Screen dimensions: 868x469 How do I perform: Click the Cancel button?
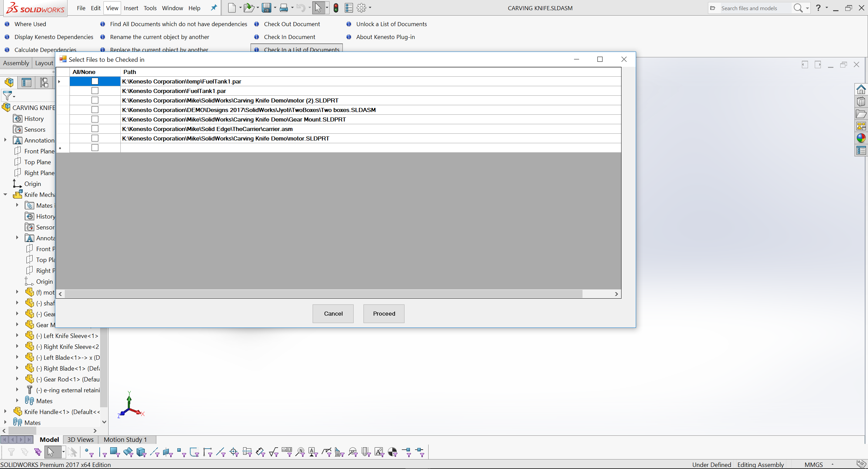click(x=333, y=314)
